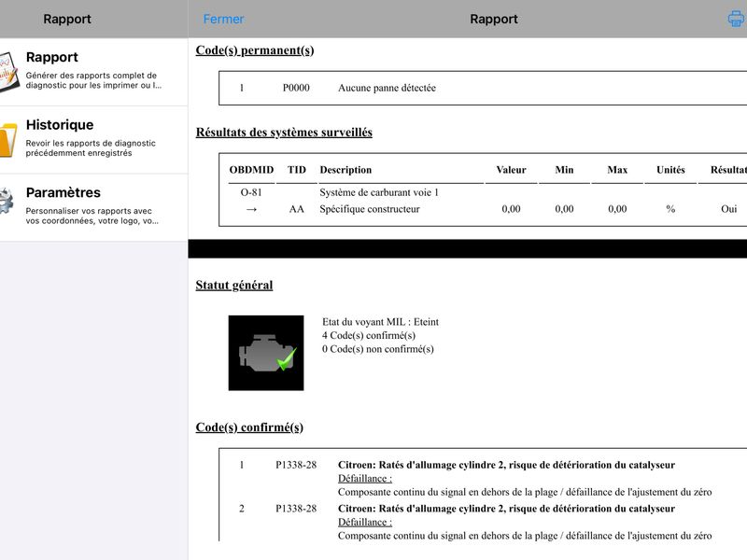Open Historique in the sidebar
747x560 pixels.
(x=94, y=140)
